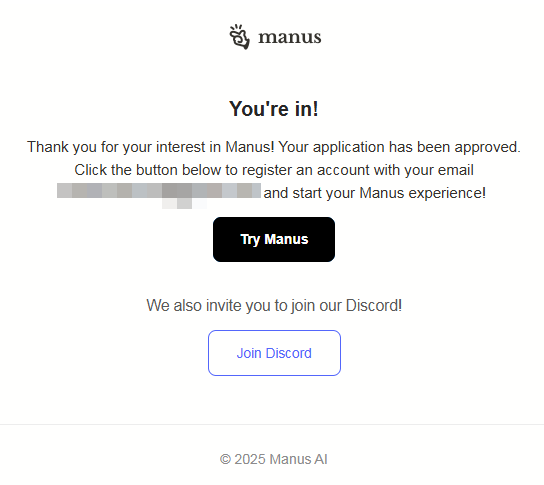The height and width of the screenshot is (485, 544).
Task: Select the 'You're in!' heading
Action: pos(274,109)
